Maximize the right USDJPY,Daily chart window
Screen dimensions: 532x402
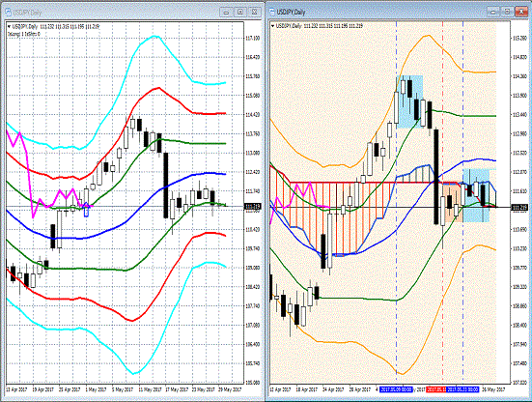(x=507, y=12)
